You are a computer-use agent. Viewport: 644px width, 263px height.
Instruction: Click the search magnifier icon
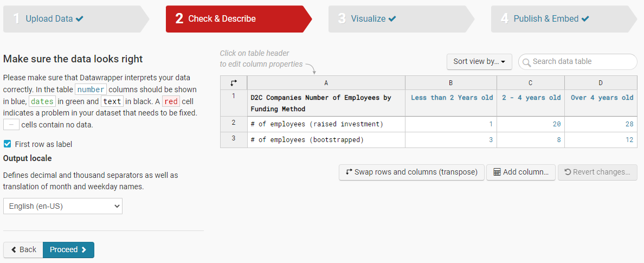pos(526,62)
